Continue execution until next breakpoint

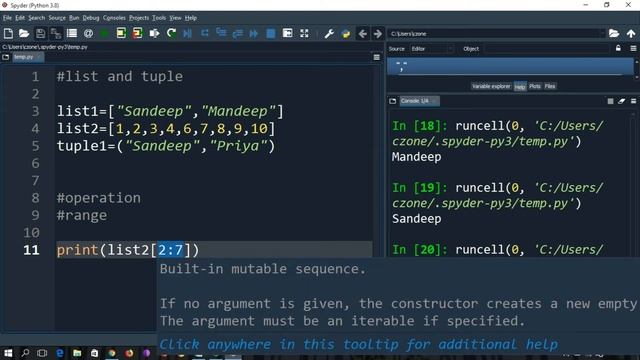254,33
